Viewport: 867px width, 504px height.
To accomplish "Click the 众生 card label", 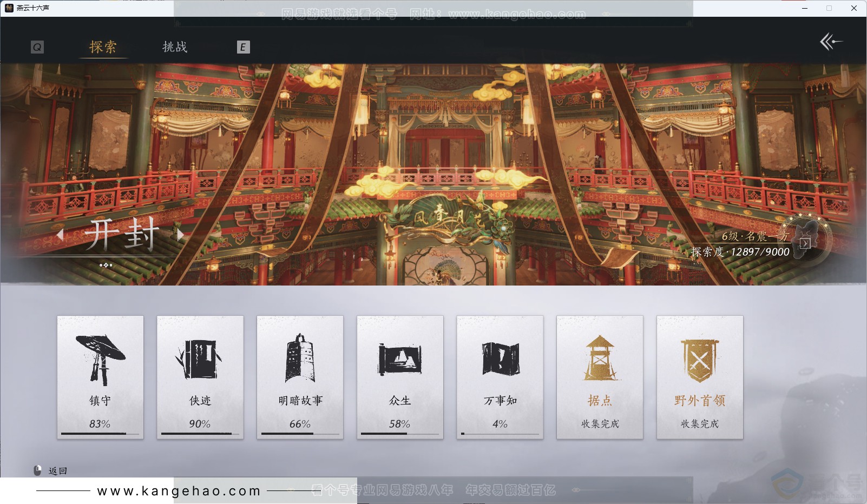I will (400, 401).
